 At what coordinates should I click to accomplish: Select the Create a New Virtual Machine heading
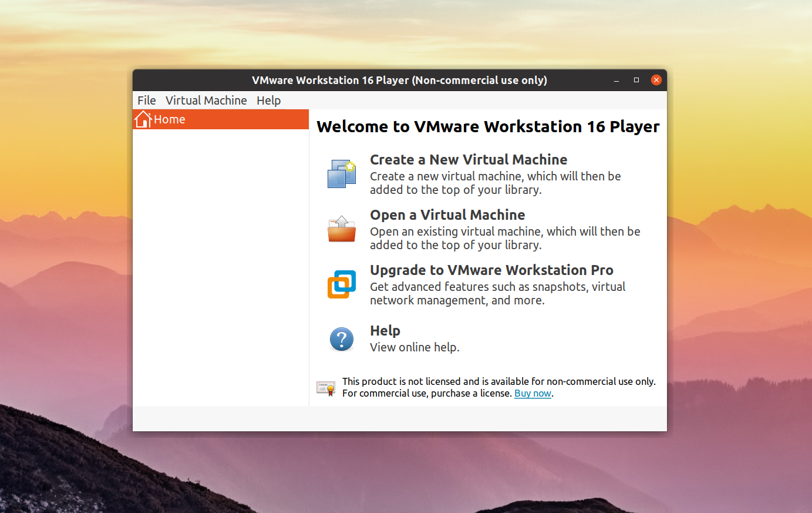[x=469, y=160]
